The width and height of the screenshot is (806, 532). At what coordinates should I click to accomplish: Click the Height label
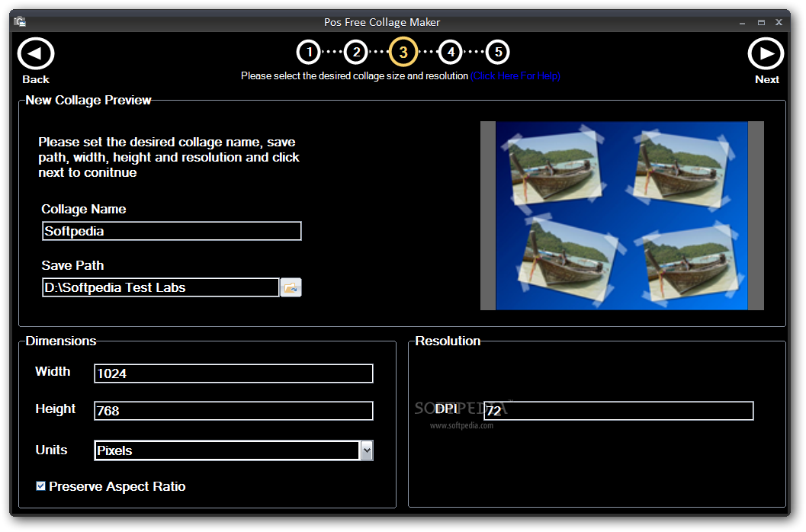coord(56,409)
